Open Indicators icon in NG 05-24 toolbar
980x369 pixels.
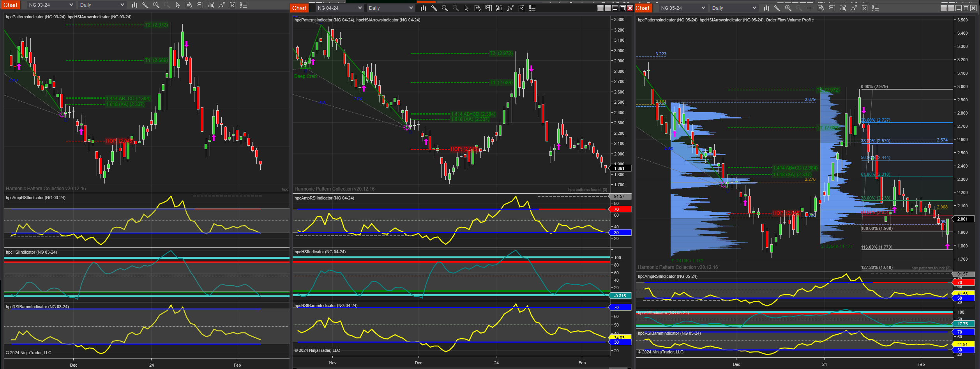(842, 8)
